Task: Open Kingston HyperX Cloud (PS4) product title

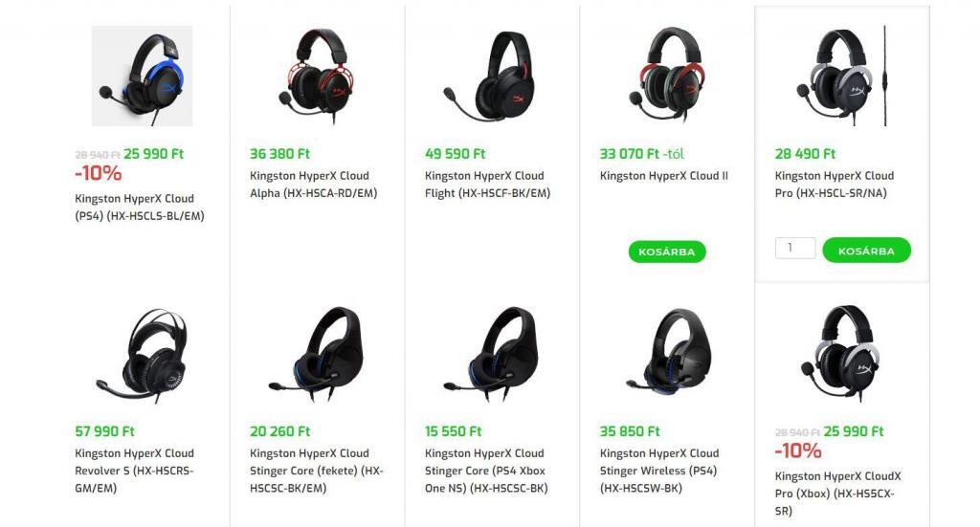Action: pos(140,207)
